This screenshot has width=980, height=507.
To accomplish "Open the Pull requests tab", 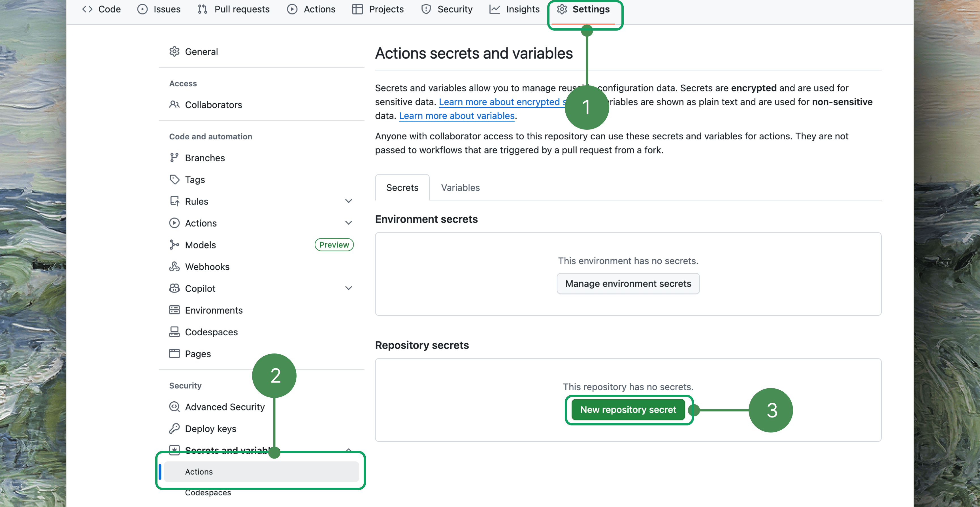I will pyautogui.click(x=234, y=9).
